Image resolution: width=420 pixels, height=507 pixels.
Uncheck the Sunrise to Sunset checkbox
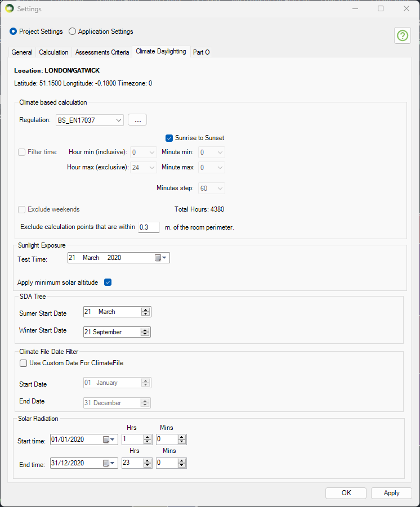pos(169,138)
